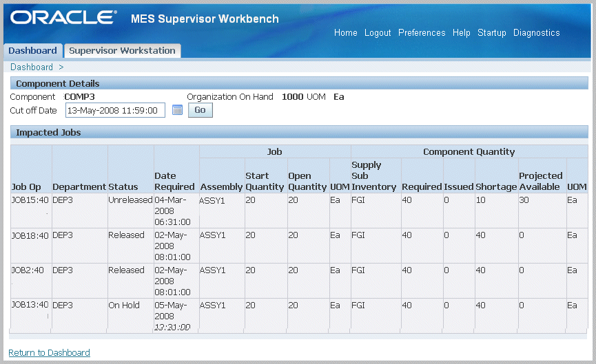Click the Logout link
Screen dimensions: 596x364
(x=378, y=32)
